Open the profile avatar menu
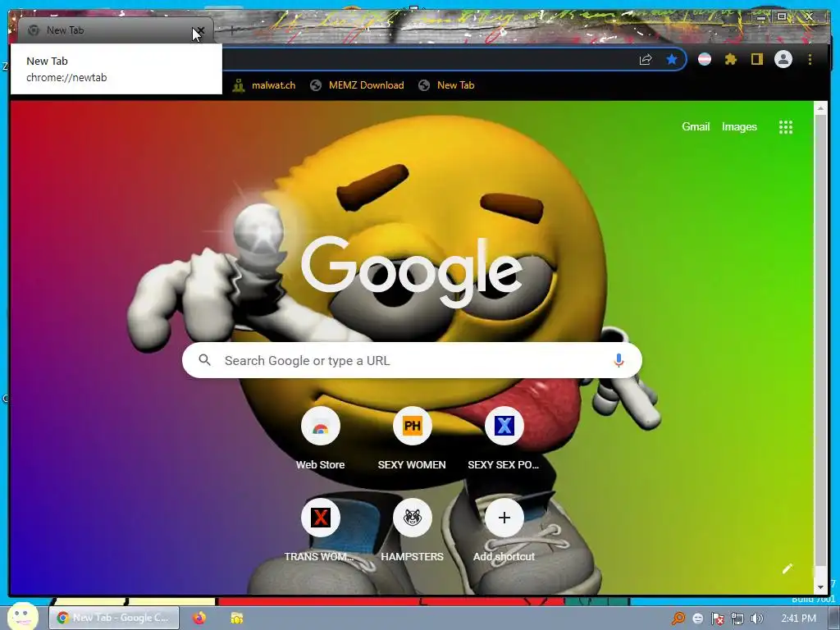This screenshot has height=630, width=840. [x=783, y=59]
